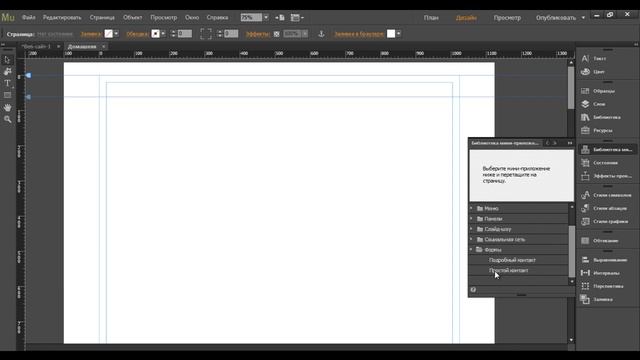The image size is (640, 360).
Task: Open the Объект menu
Action: click(133, 18)
